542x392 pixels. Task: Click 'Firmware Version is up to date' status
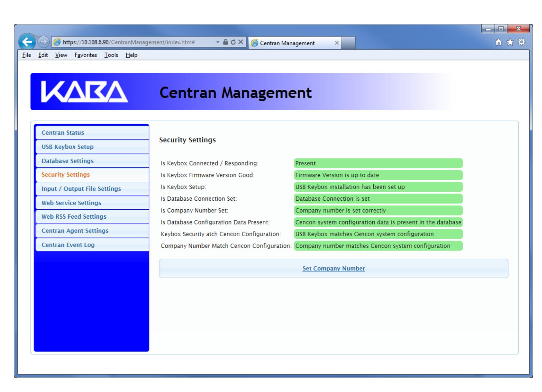pos(378,175)
